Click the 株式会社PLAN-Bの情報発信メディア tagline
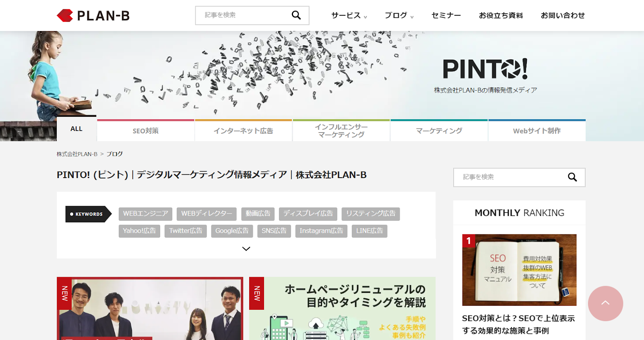 pyautogui.click(x=485, y=90)
